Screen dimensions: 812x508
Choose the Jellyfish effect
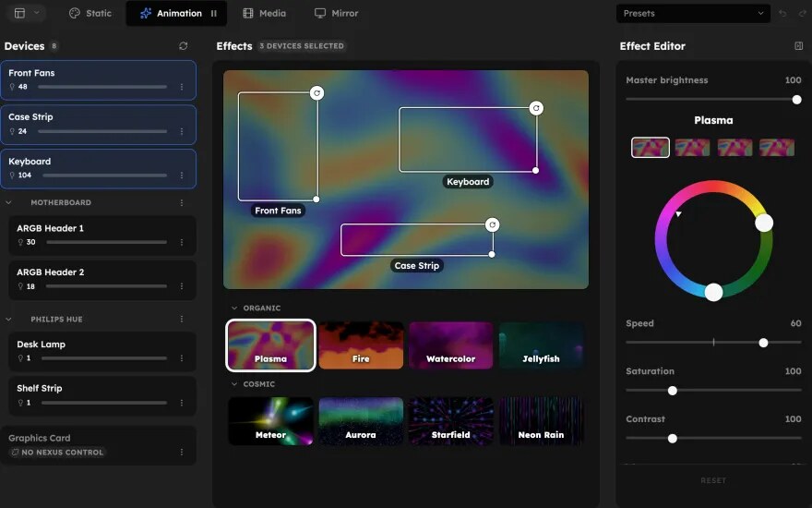click(x=541, y=345)
